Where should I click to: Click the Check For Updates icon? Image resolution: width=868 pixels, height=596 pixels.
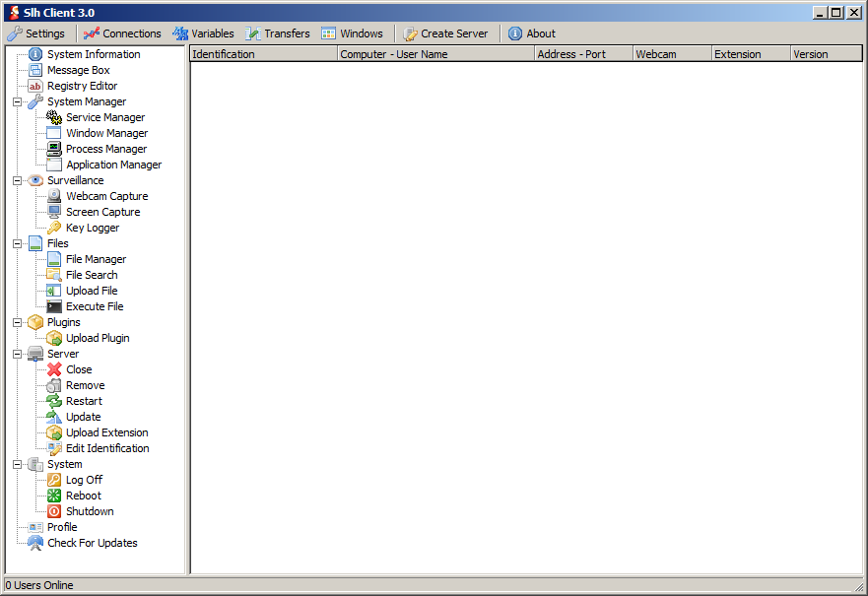point(35,543)
